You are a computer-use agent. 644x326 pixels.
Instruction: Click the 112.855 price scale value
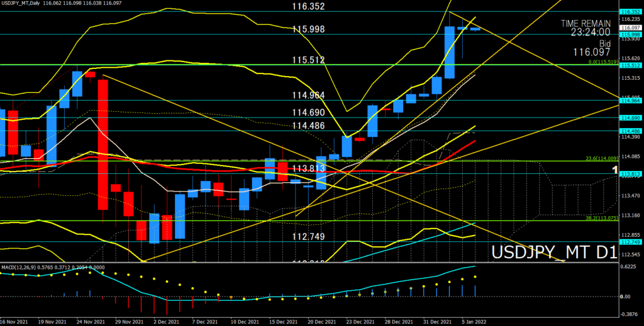point(630,235)
